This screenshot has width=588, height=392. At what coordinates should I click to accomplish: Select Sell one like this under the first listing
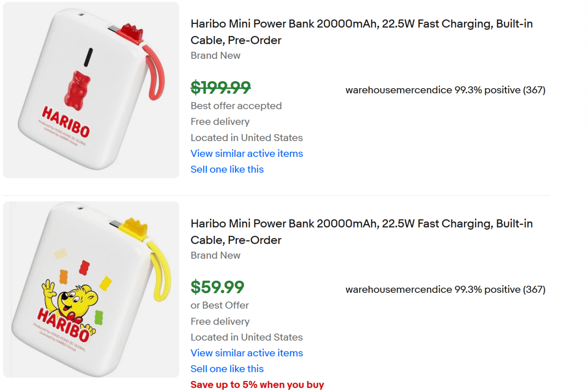[227, 169]
